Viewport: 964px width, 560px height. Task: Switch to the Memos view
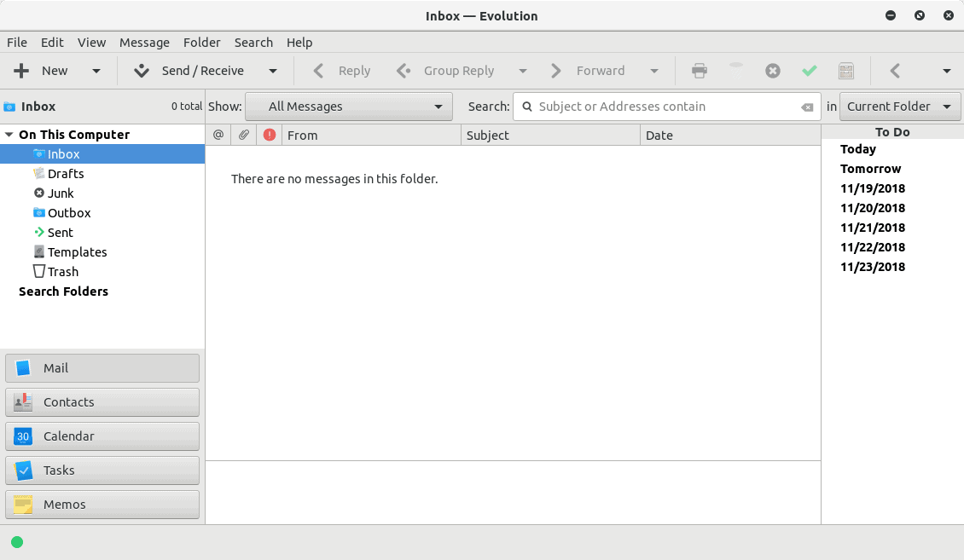(102, 504)
